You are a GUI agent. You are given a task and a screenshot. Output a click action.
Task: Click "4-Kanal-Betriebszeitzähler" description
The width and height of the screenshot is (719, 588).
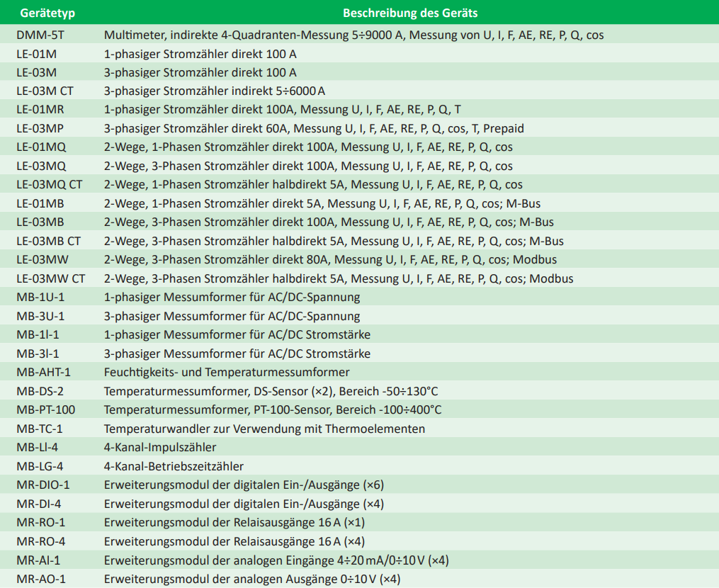tap(174, 466)
